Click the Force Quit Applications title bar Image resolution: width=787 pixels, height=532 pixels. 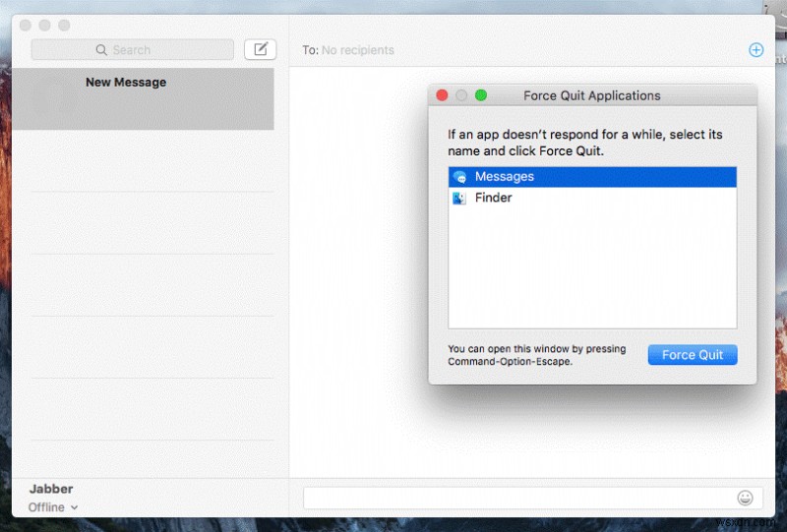(592, 95)
